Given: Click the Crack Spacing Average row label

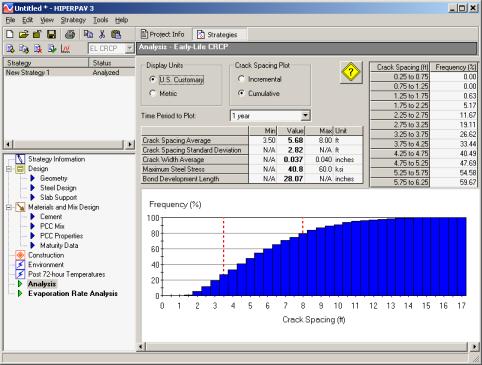Looking at the screenshot, I should click(195, 140).
